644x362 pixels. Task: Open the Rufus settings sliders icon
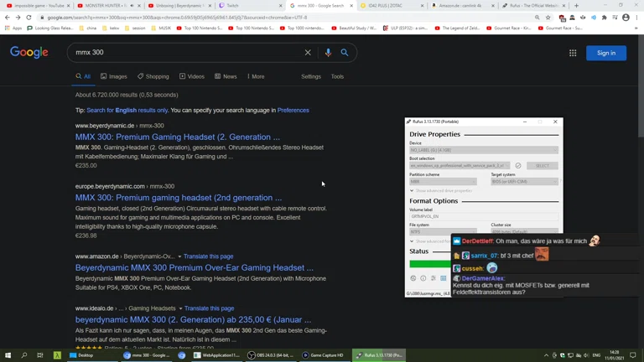click(434, 278)
